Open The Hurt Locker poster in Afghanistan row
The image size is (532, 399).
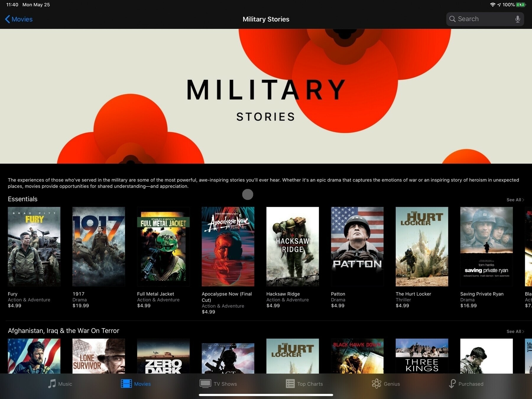[x=293, y=356]
